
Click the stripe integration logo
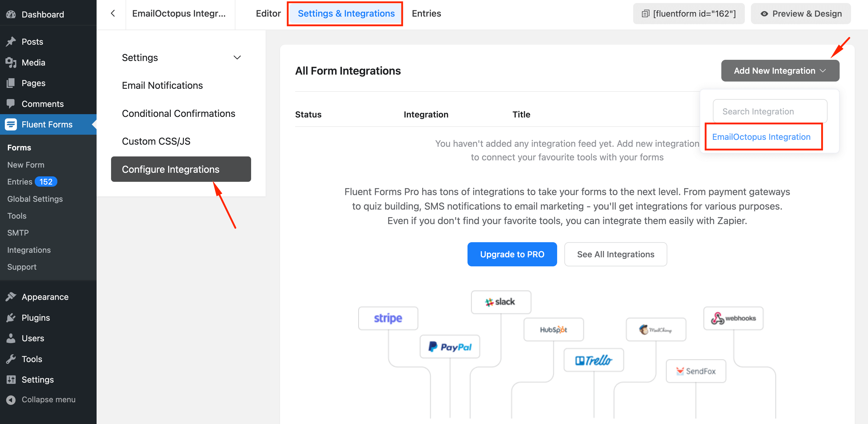(x=388, y=318)
